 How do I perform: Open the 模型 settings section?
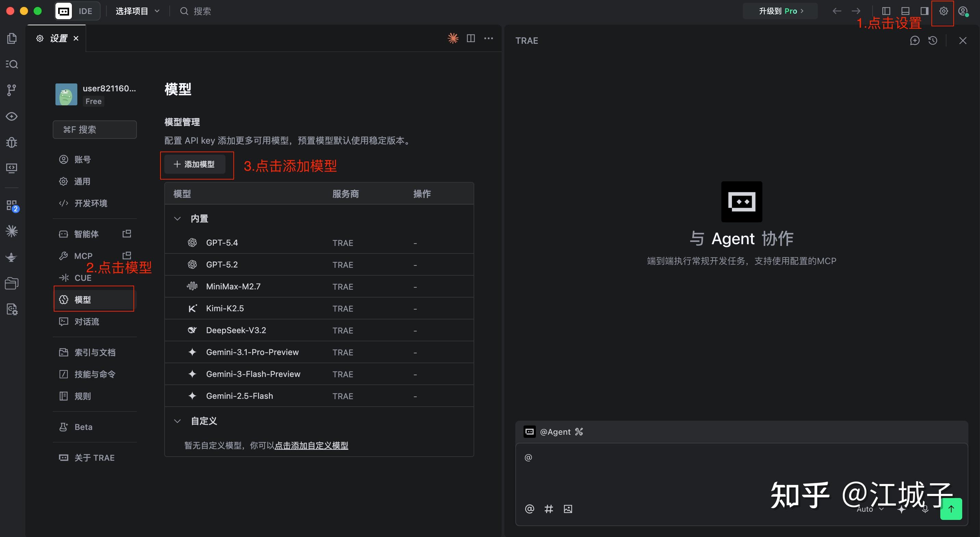pos(94,299)
